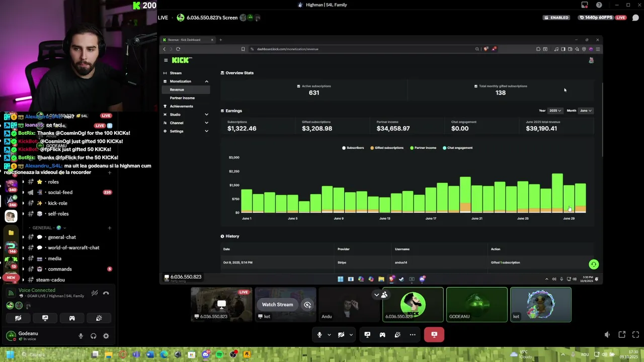
Task: Deafen with the headphones icon
Action: click(93, 336)
